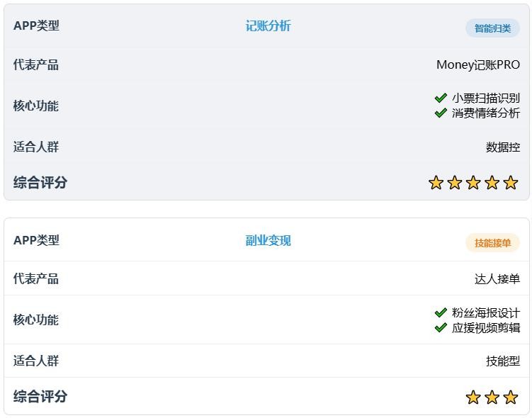Viewport: 532px width, 418px height.
Task: Click the fourth star in 记账分析 rating
Action: click(x=492, y=183)
